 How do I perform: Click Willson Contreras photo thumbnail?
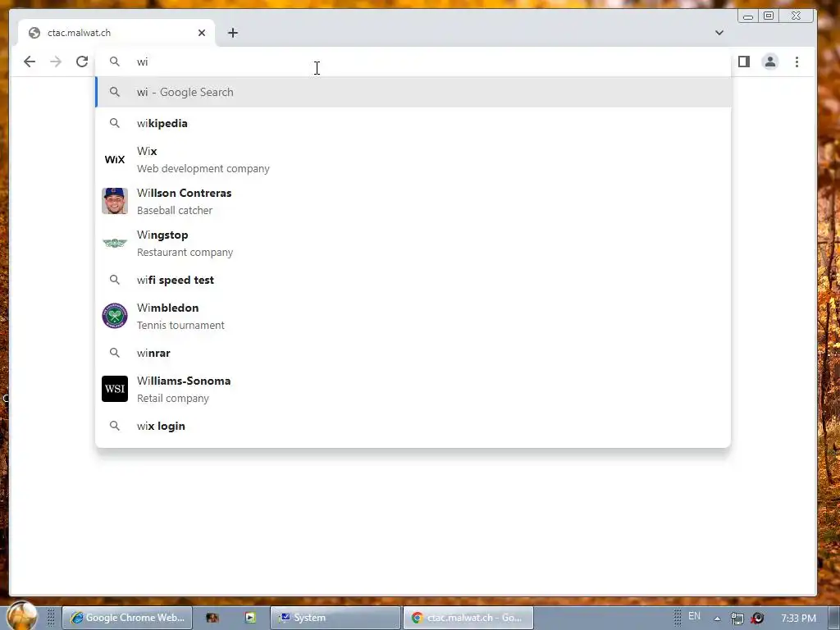[x=115, y=201]
